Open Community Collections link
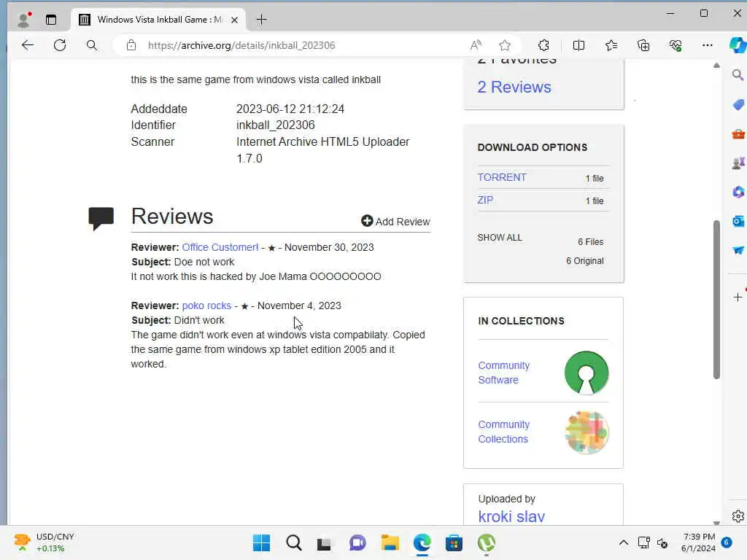The image size is (747, 560). click(503, 432)
